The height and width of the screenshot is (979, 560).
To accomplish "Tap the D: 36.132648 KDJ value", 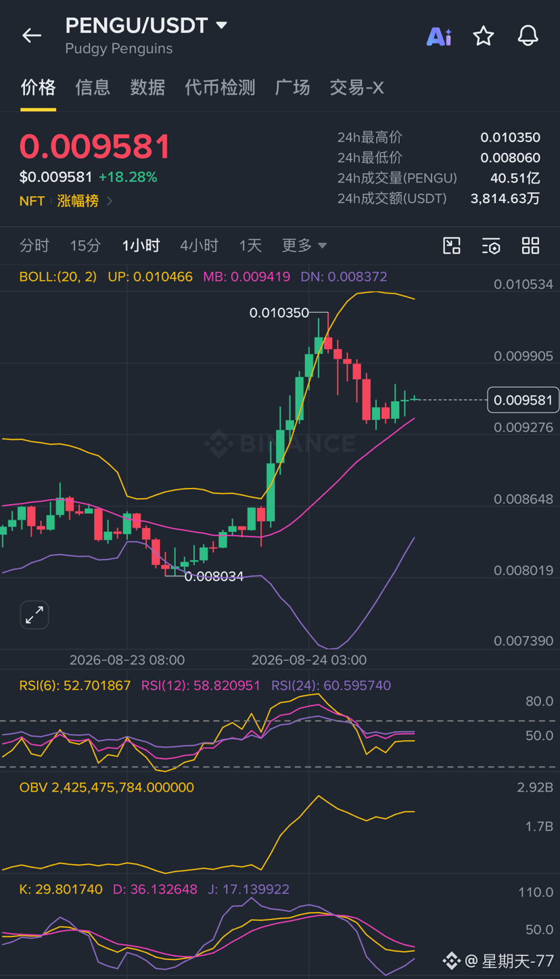I will 155,889.
